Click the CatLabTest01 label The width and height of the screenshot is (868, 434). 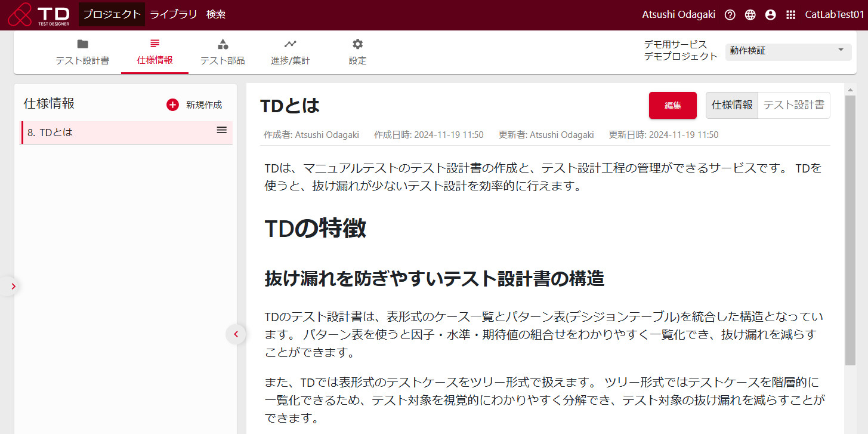(x=834, y=15)
